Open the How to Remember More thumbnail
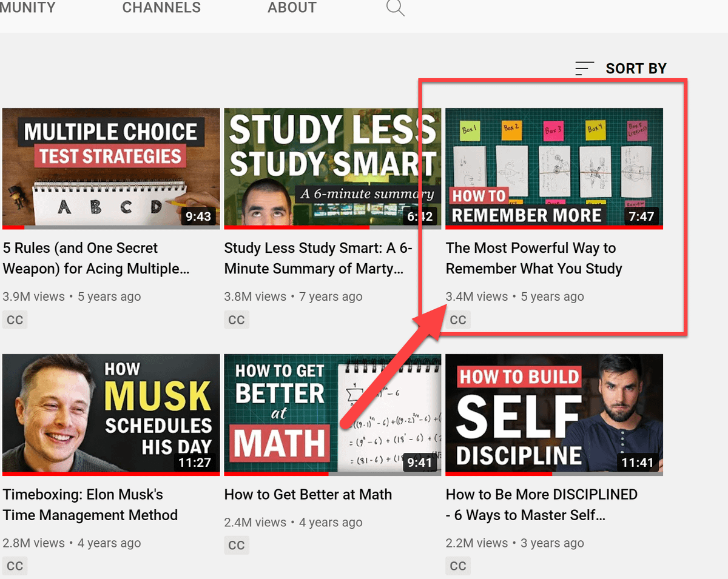This screenshot has width=728, height=579. pyautogui.click(x=554, y=167)
